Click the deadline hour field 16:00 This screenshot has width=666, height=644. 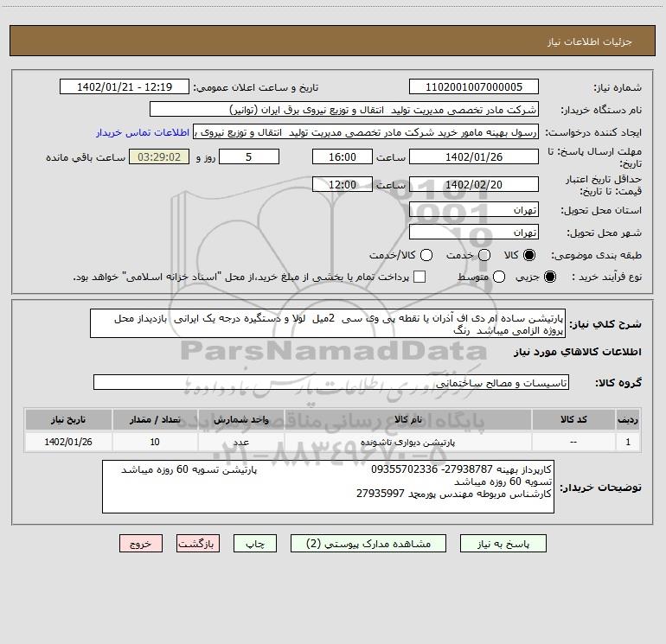pos(343,157)
